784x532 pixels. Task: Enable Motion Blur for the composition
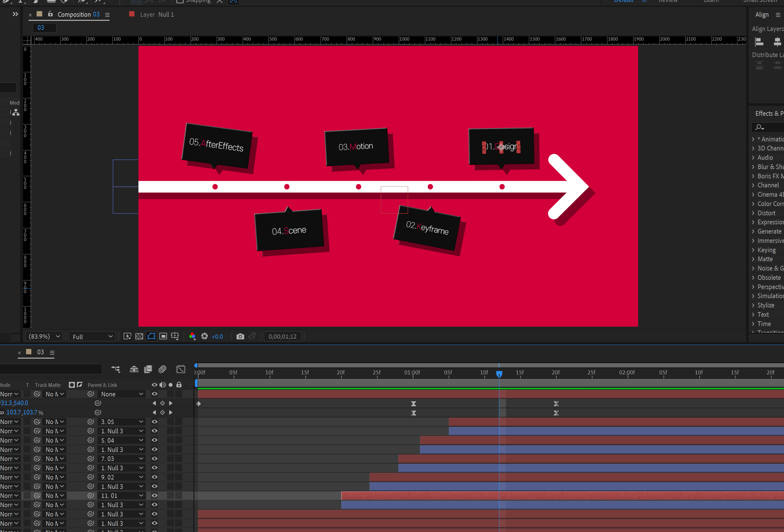coord(162,369)
